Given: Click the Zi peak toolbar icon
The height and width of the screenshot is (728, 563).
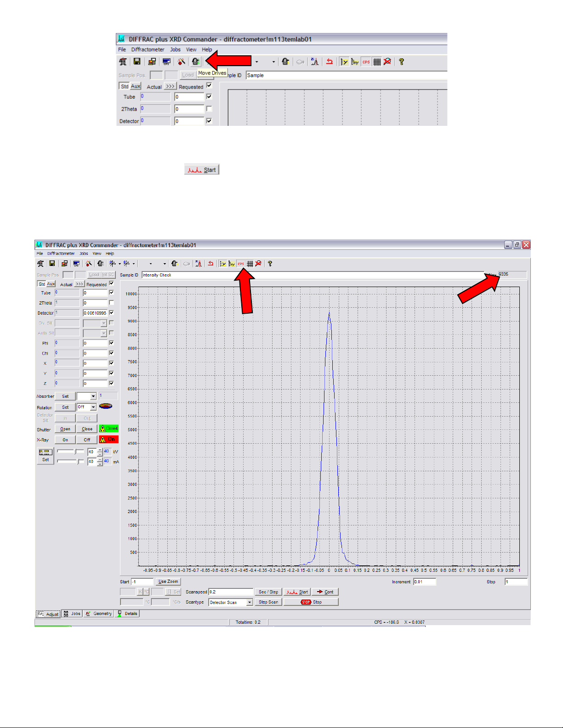Looking at the screenshot, I should (199, 264).
